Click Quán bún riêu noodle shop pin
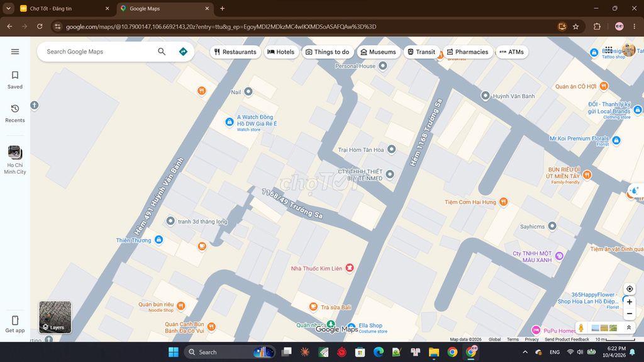The width and height of the screenshot is (644, 362). [x=180, y=305]
